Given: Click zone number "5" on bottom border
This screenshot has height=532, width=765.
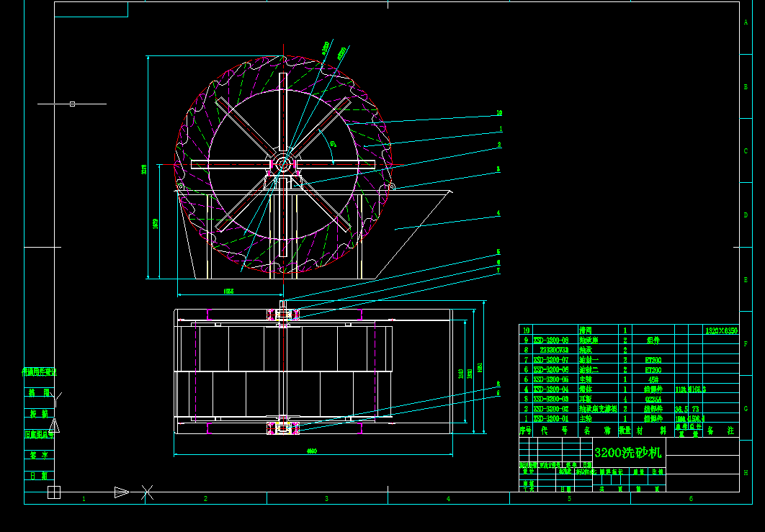Looking at the screenshot, I should click(x=569, y=498).
